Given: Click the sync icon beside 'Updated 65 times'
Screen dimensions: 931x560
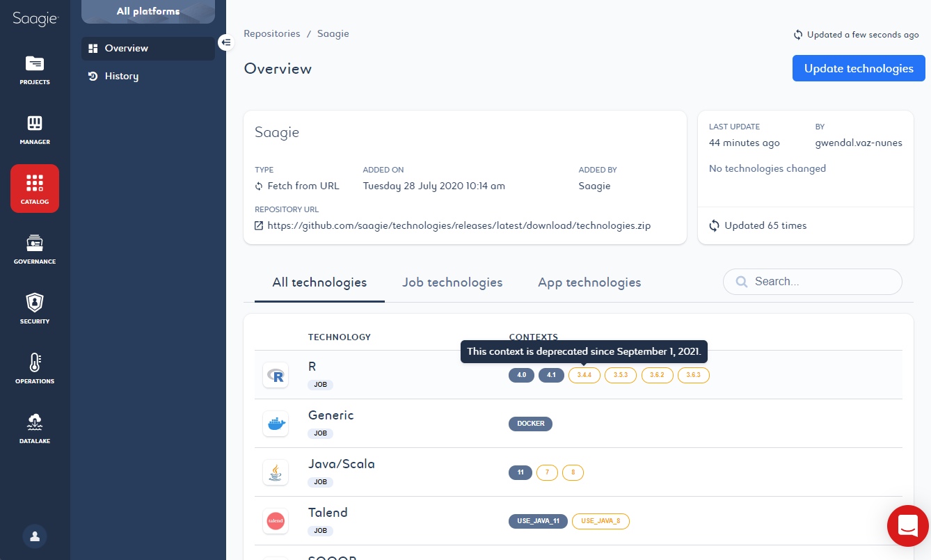Looking at the screenshot, I should tap(715, 225).
